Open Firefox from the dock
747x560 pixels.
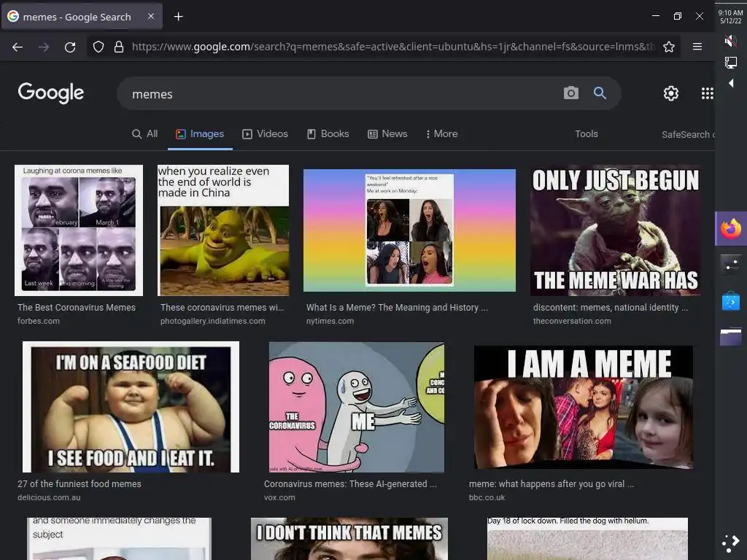731,228
